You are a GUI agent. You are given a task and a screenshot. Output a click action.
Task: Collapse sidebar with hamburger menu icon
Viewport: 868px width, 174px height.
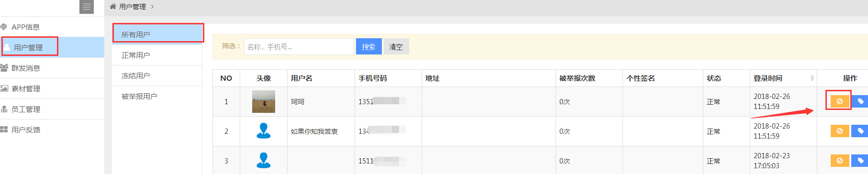[87, 7]
